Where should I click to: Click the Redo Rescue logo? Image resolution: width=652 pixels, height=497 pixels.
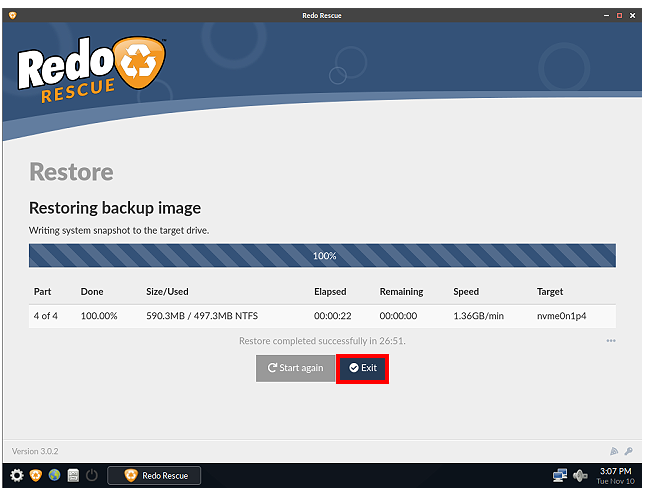[92, 71]
